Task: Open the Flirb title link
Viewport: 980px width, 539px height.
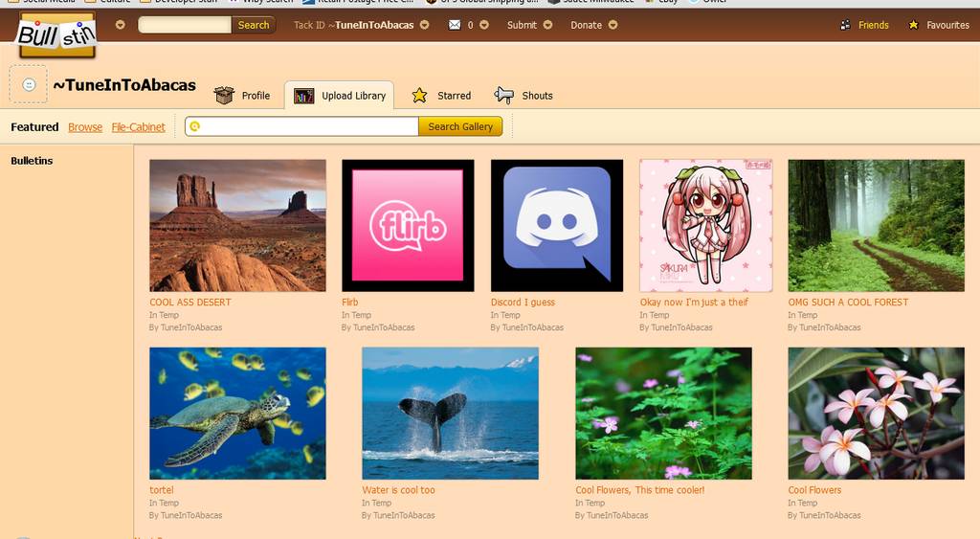Action: tap(350, 302)
